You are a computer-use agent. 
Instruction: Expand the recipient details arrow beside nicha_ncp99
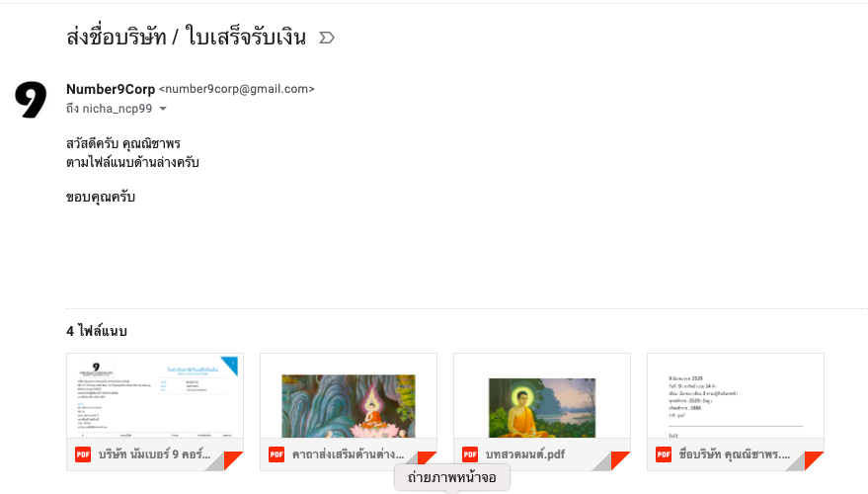pyautogui.click(x=163, y=109)
